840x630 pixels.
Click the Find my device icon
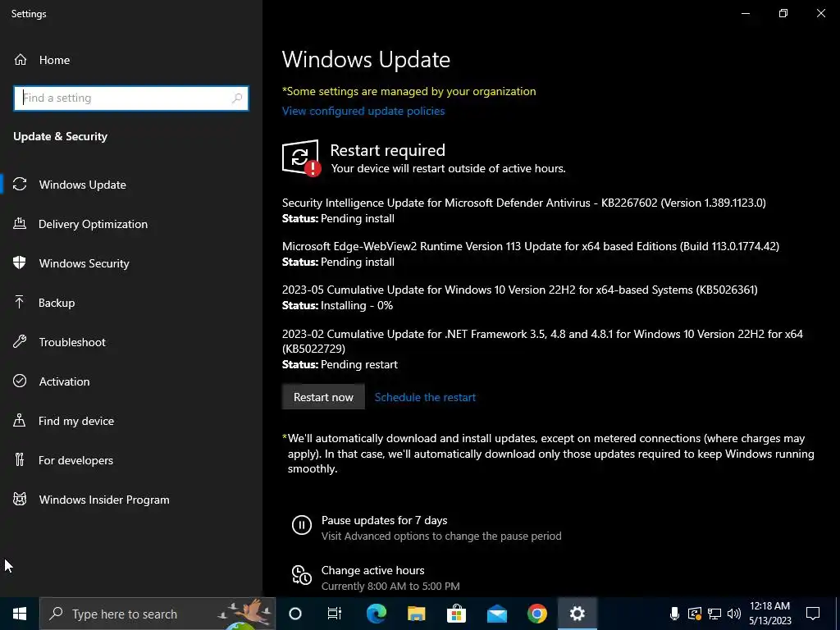click(x=20, y=421)
